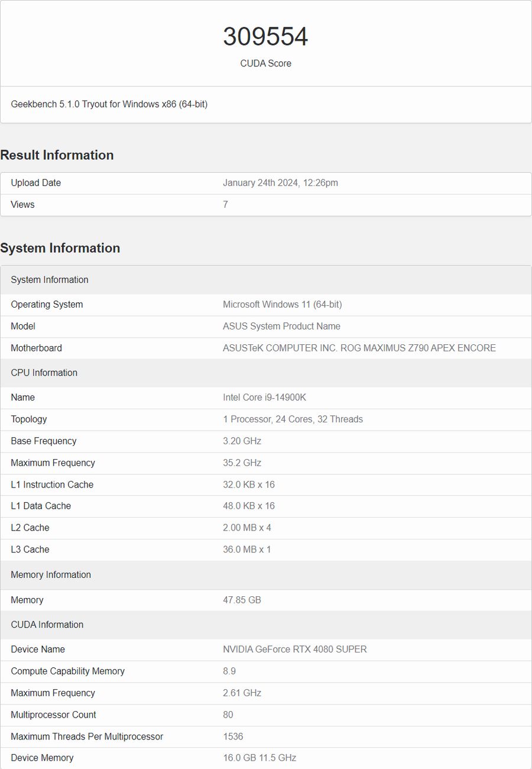Select the NVIDIA GeForce RTX 4080 SUPER device name

[294, 650]
